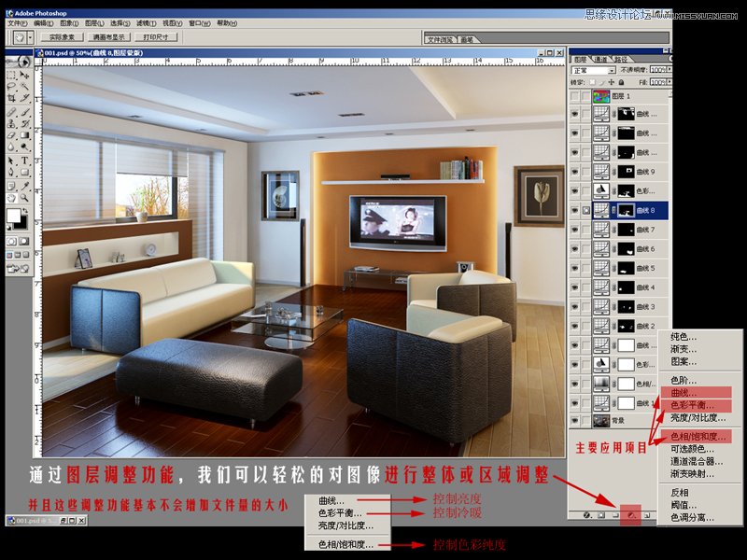Show the hidden 图层 1 layer
747x560 pixels.
click(x=574, y=95)
